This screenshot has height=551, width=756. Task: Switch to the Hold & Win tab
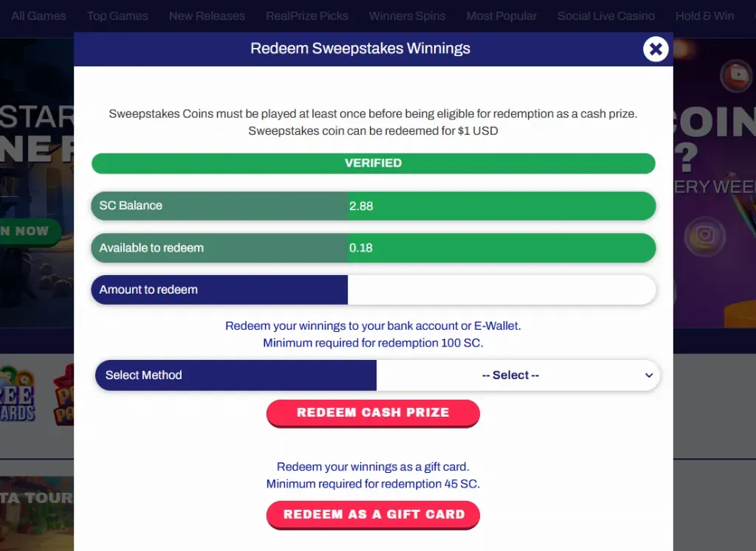(704, 15)
